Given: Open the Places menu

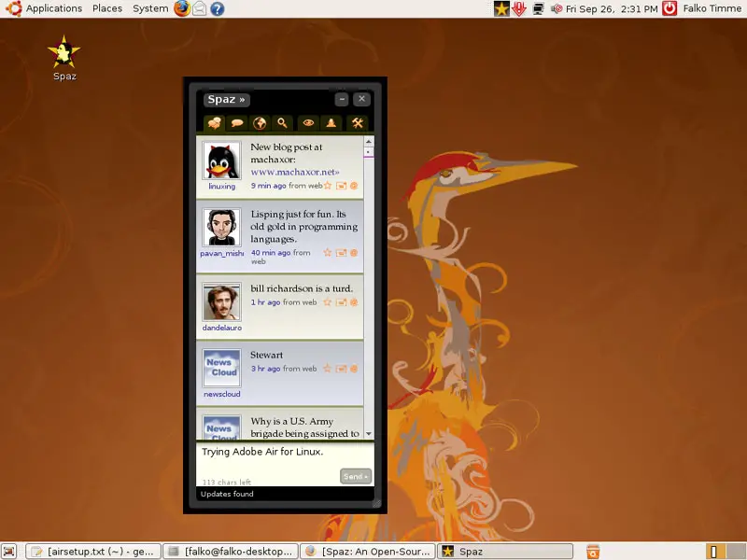Looking at the screenshot, I should coord(107,8).
